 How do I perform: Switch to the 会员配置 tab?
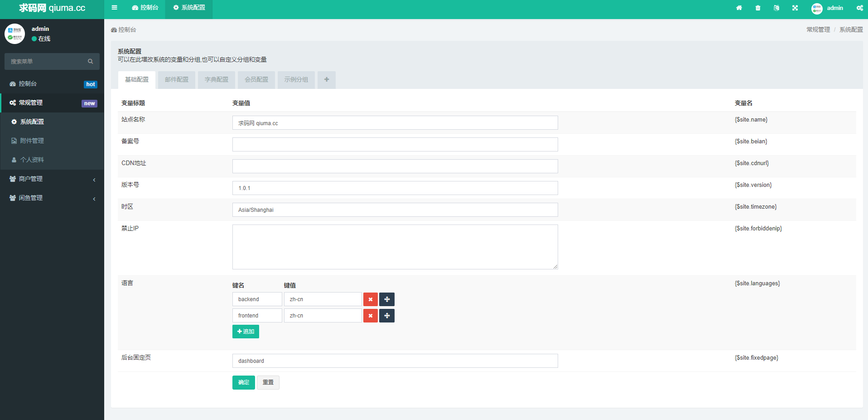tap(256, 80)
